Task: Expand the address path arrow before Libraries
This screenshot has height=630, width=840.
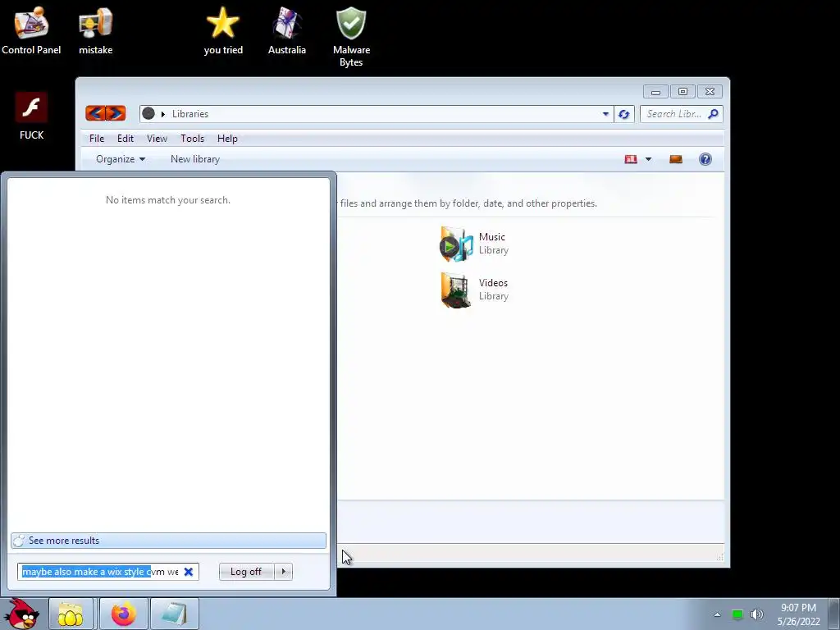Action: pos(163,114)
